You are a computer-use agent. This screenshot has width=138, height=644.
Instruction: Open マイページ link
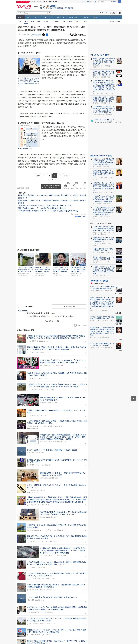pyautogui.click(x=103, y=13)
